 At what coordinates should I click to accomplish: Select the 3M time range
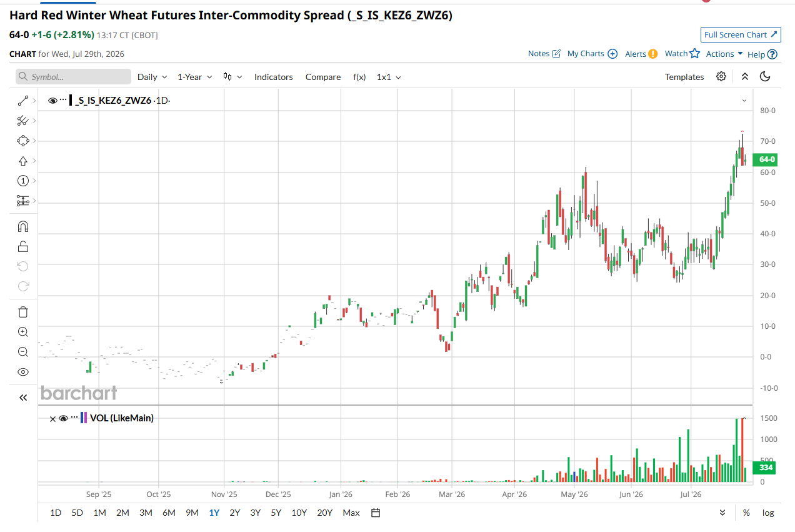(x=146, y=513)
